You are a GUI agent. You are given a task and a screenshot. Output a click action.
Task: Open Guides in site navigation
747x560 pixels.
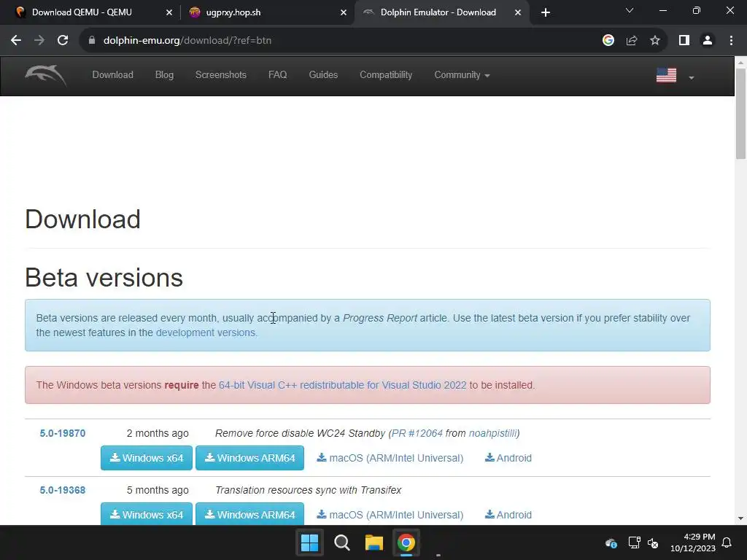323,75
